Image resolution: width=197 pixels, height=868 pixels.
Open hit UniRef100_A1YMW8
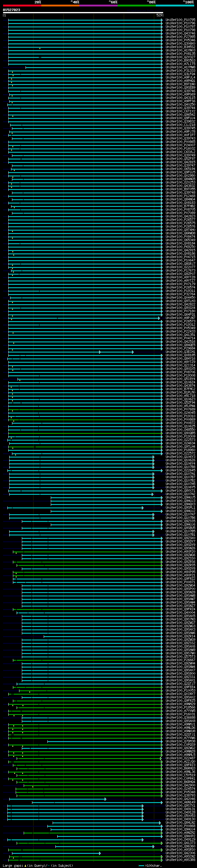(180, 67)
